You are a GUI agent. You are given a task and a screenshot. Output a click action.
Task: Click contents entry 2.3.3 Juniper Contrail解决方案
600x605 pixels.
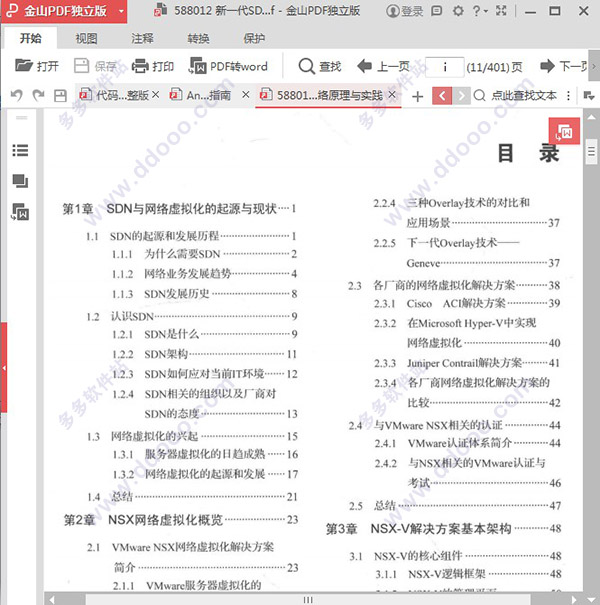(x=467, y=363)
